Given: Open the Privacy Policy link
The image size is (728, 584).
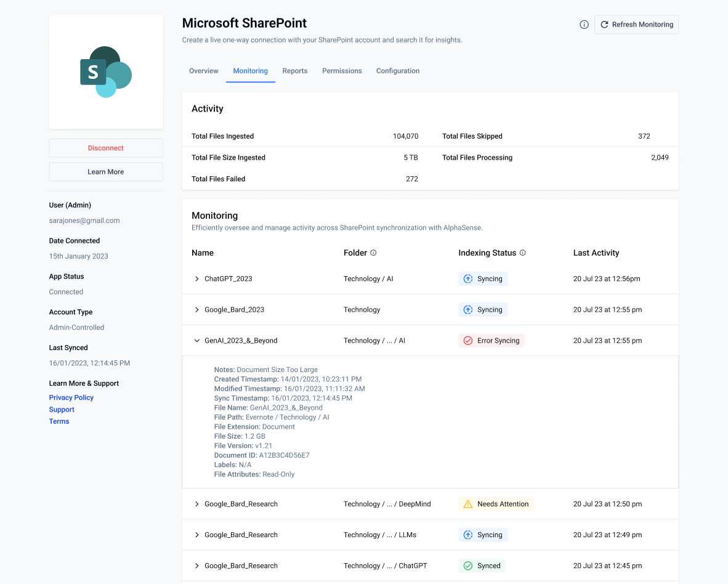Looking at the screenshot, I should click(71, 397).
